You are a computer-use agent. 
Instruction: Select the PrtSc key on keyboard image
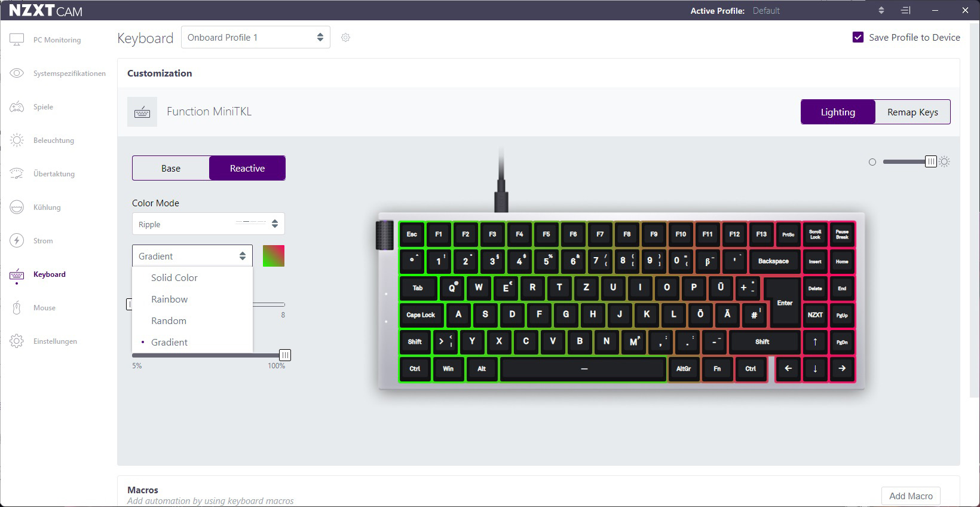coord(788,234)
